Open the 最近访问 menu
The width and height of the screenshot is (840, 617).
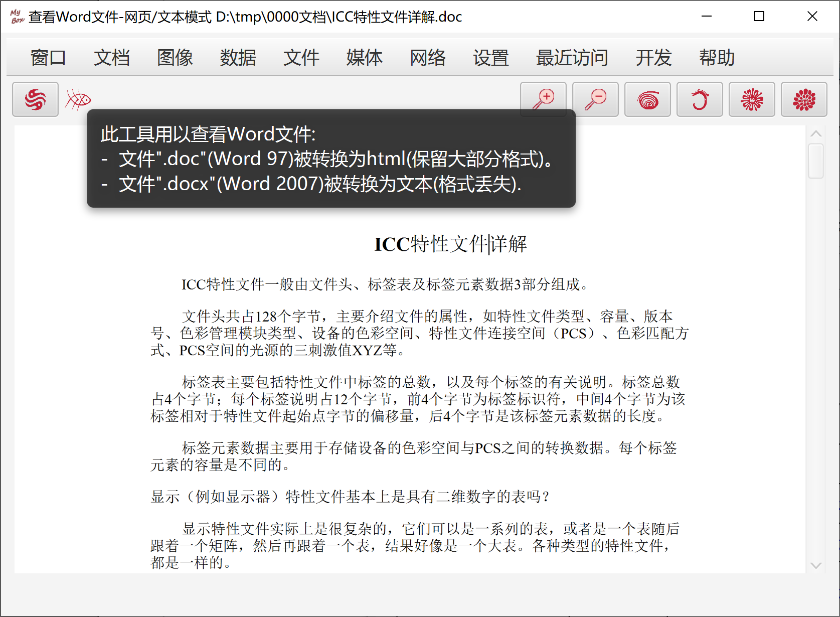pos(572,58)
